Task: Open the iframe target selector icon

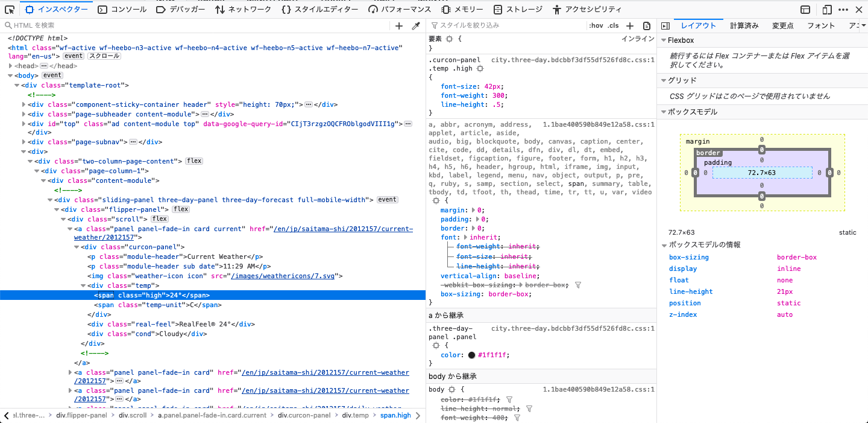Action: pyautogui.click(x=805, y=10)
